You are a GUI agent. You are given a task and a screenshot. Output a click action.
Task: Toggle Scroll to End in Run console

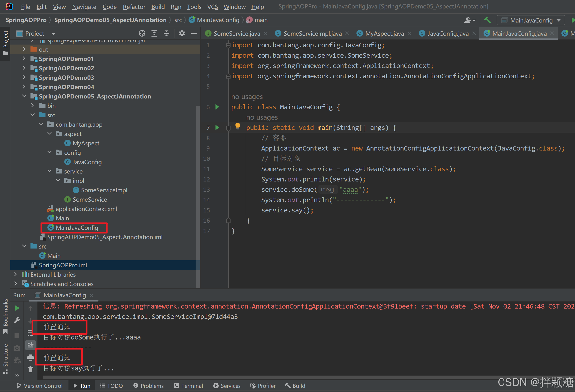30,344
